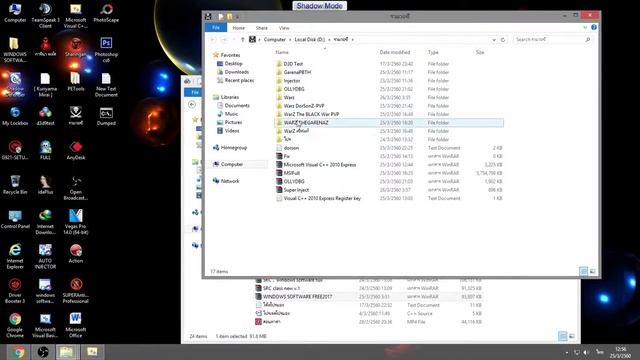Open the TeamSpeak 3 Client desktop icon

pyautogui.click(x=45, y=15)
